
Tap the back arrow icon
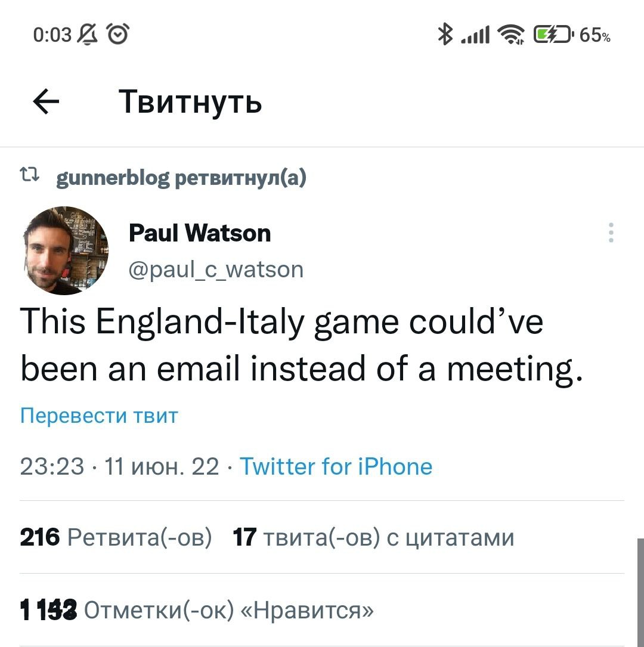(x=46, y=102)
